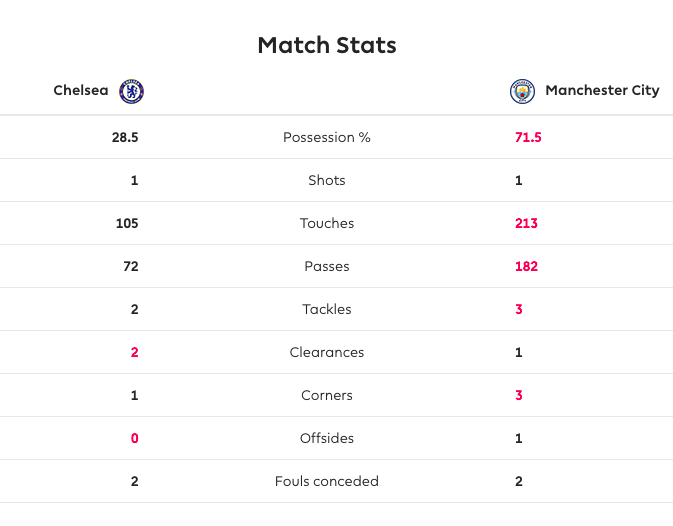Open the Chelsea team name link
The width and height of the screenshot is (673, 526).
click(x=81, y=91)
